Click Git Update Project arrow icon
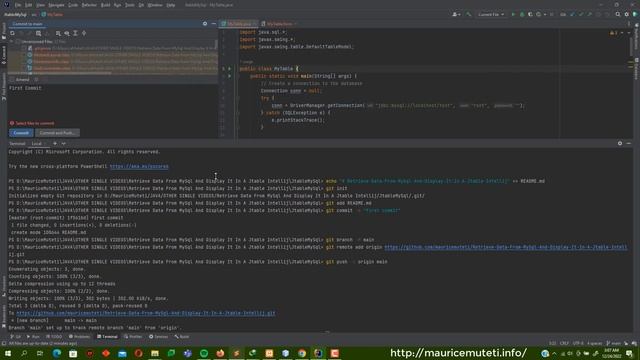640x360 pixels. [572, 14]
